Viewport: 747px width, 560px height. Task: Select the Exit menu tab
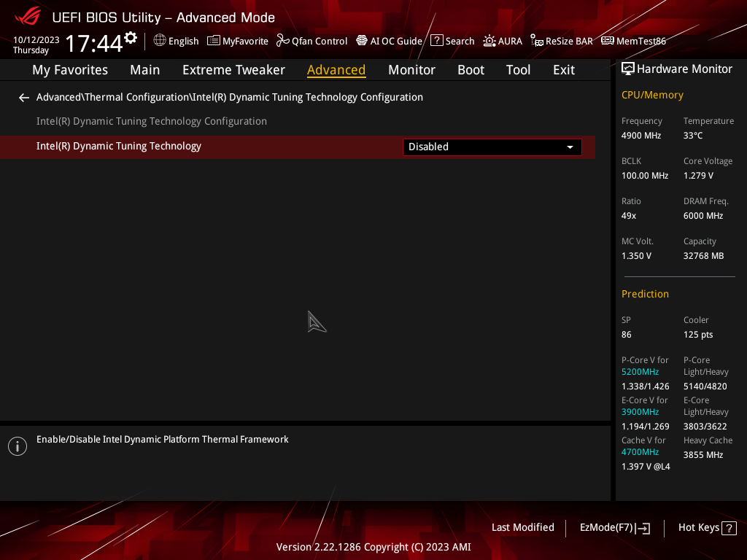point(563,70)
